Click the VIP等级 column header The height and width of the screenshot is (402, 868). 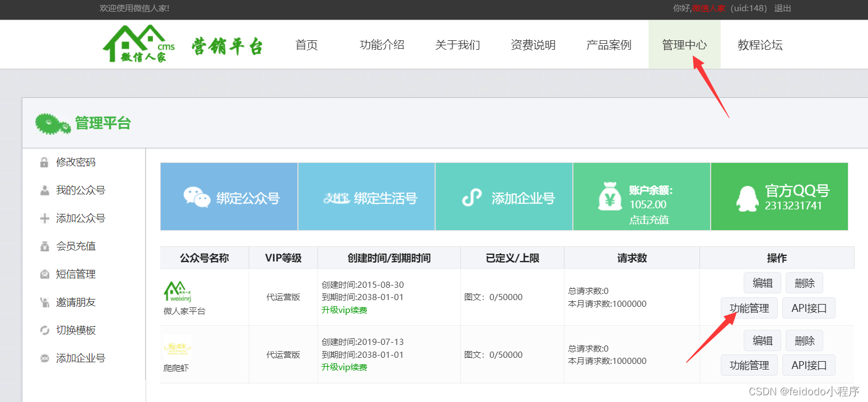point(283,258)
